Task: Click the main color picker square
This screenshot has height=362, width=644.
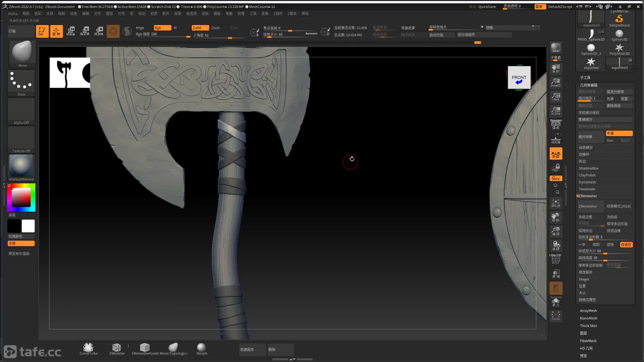Action: 21,197
